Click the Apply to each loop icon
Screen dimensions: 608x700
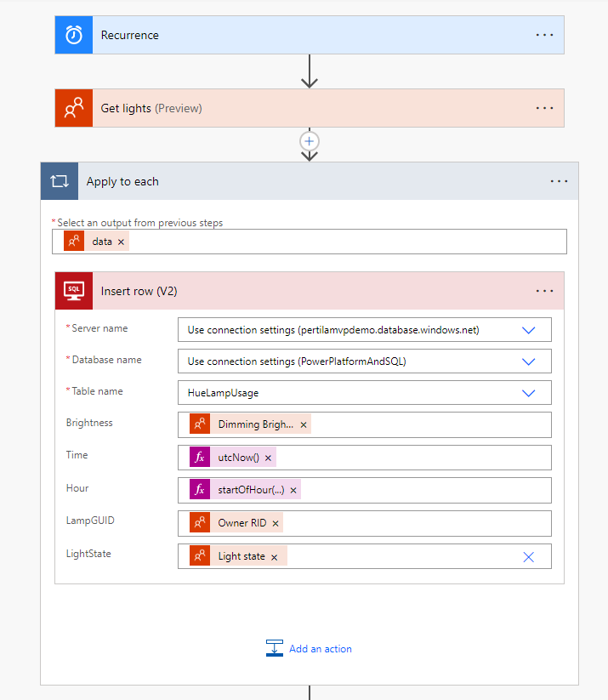pos(60,182)
